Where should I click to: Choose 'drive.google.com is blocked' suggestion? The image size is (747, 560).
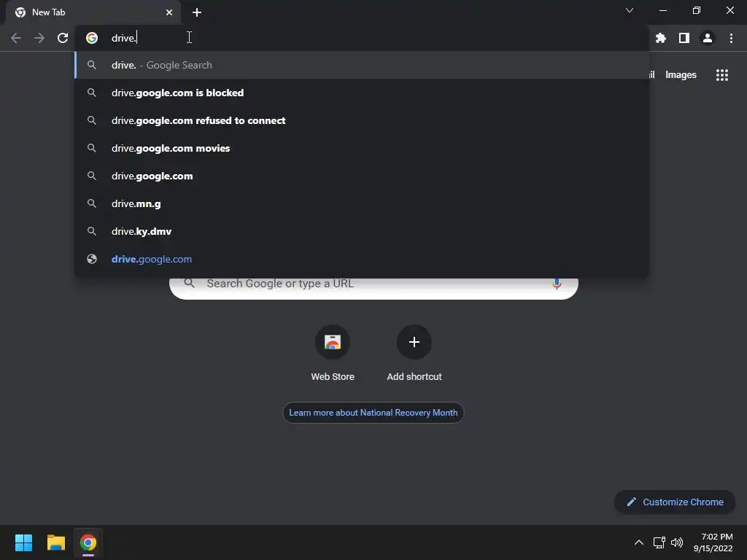362,93
